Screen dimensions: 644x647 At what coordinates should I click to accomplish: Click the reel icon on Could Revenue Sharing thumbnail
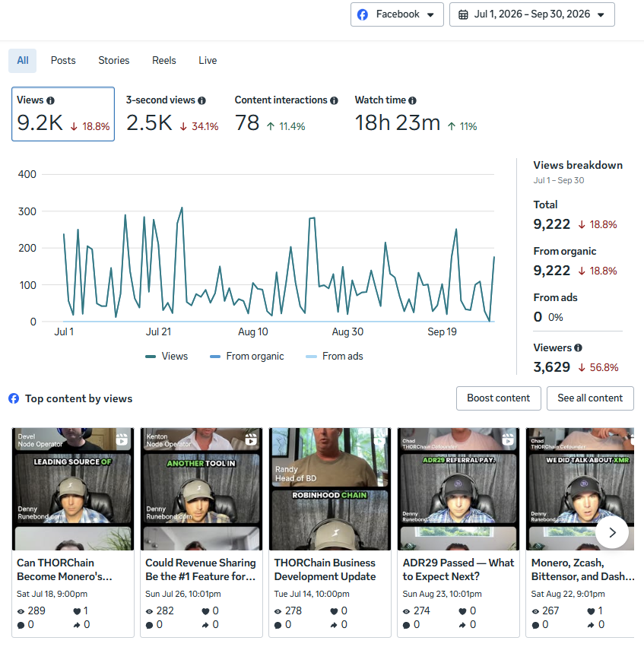[251, 439]
